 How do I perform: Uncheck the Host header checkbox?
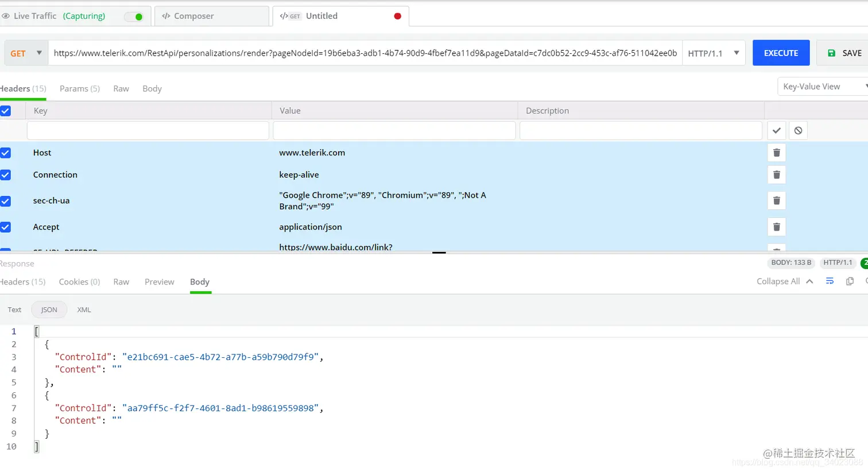[5, 153]
